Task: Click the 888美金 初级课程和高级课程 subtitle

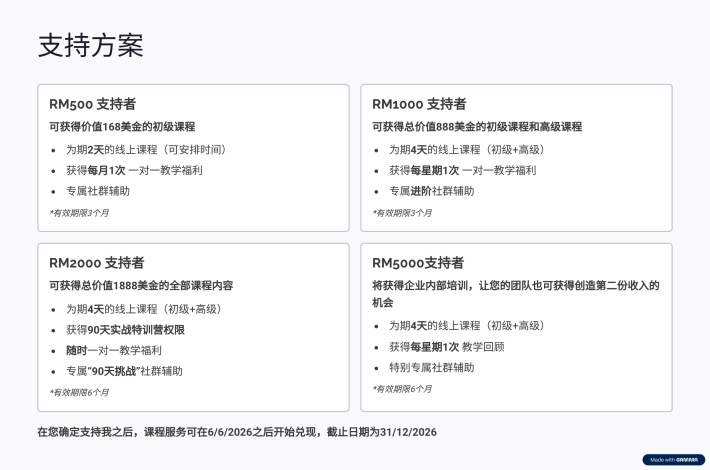Action: (x=476, y=127)
